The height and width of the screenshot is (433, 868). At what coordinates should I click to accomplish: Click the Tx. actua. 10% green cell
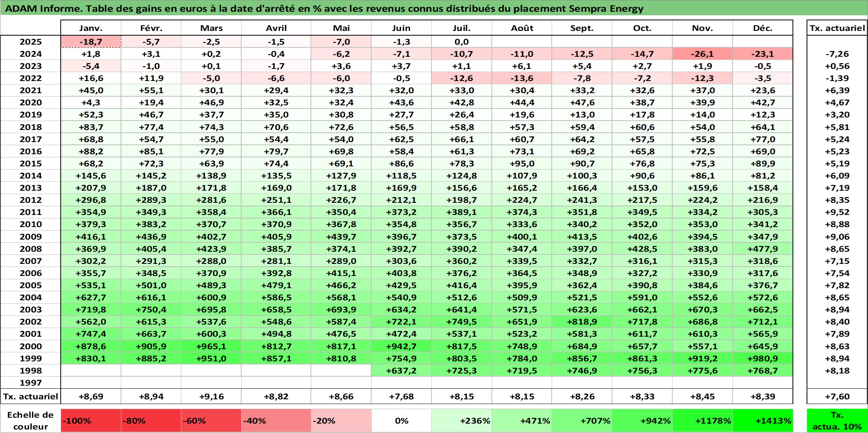coord(837,420)
